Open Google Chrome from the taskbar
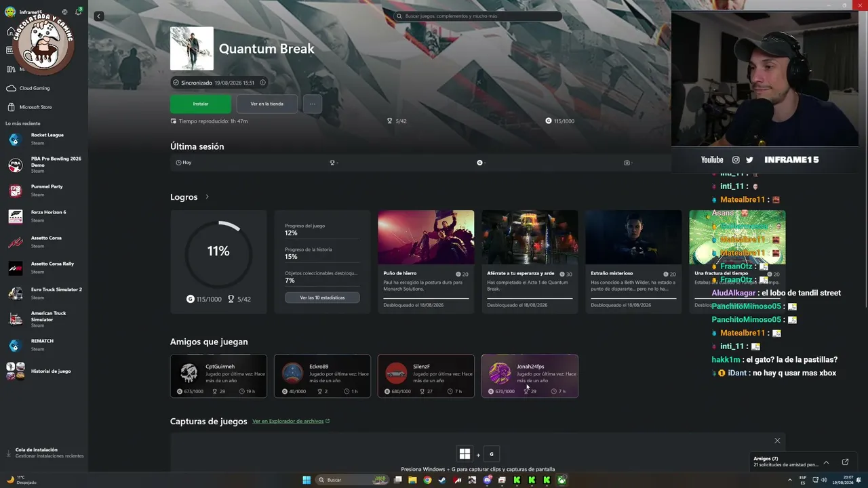The height and width of the screenshot is (488, 868). pos(427,480)
